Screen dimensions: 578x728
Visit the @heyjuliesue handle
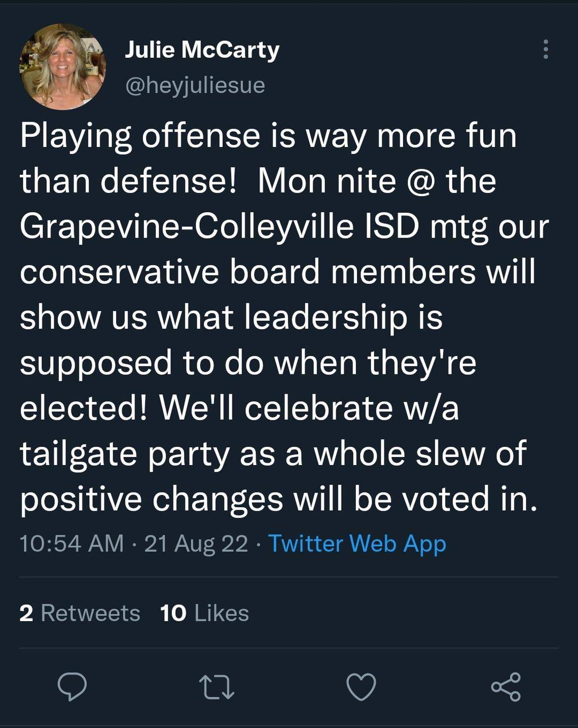coord(195,85)
